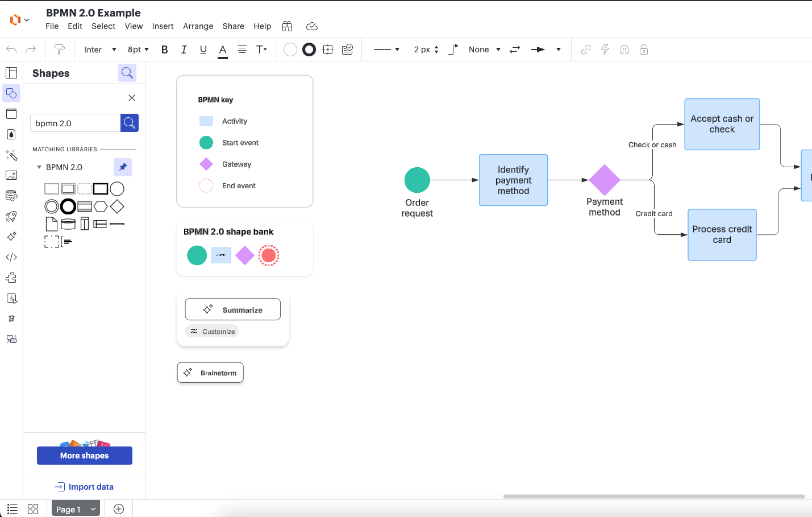Toggle underline text formatting
This screenshot has width=812, height=517.
pos(203,49)
